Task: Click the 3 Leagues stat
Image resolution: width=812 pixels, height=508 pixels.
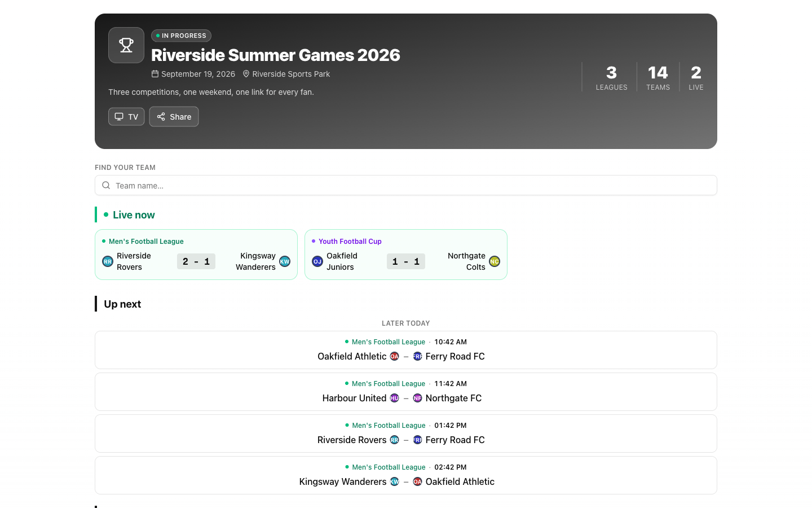Action: [612, 77]
